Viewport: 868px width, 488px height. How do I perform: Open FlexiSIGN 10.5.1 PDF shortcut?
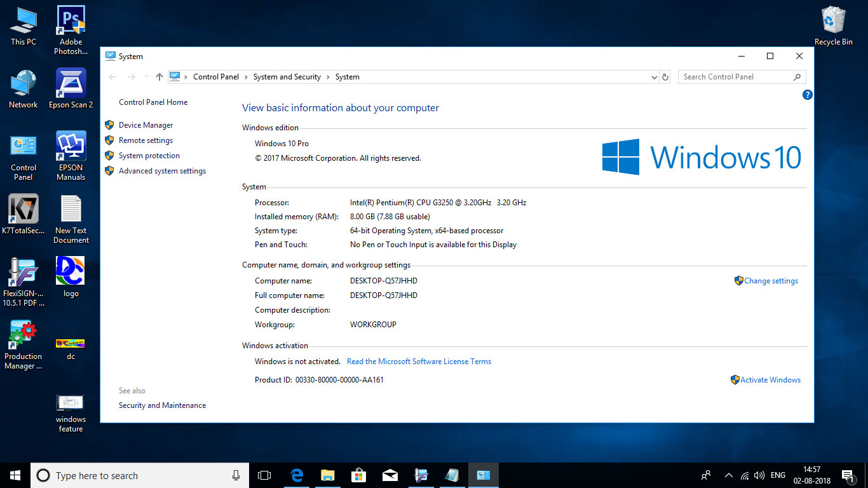[x=24, y=282]
